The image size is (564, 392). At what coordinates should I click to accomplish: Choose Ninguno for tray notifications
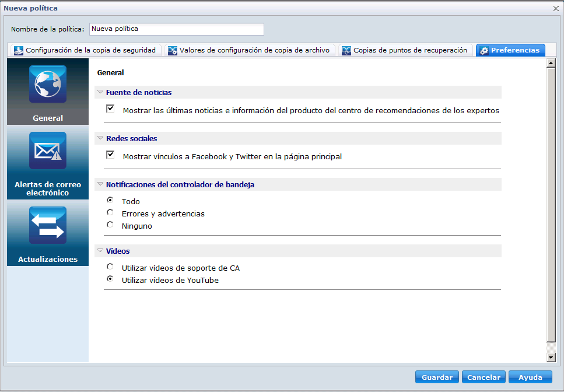click(x=110, y=225)
